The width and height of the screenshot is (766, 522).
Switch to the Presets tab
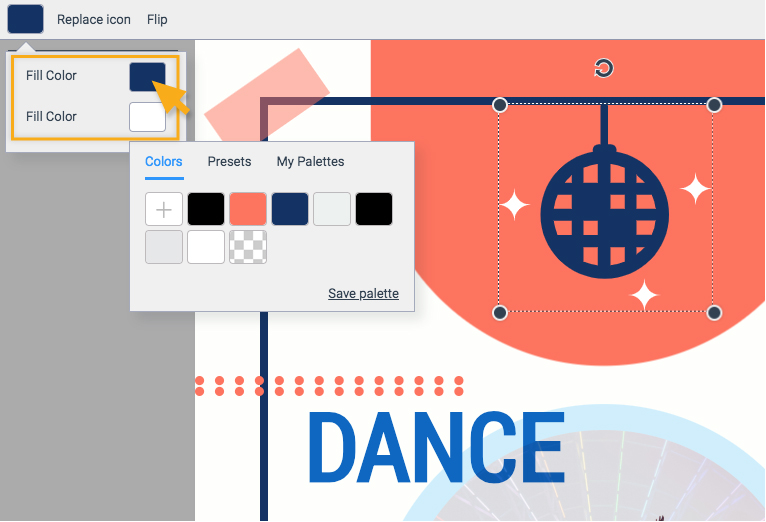229,162
